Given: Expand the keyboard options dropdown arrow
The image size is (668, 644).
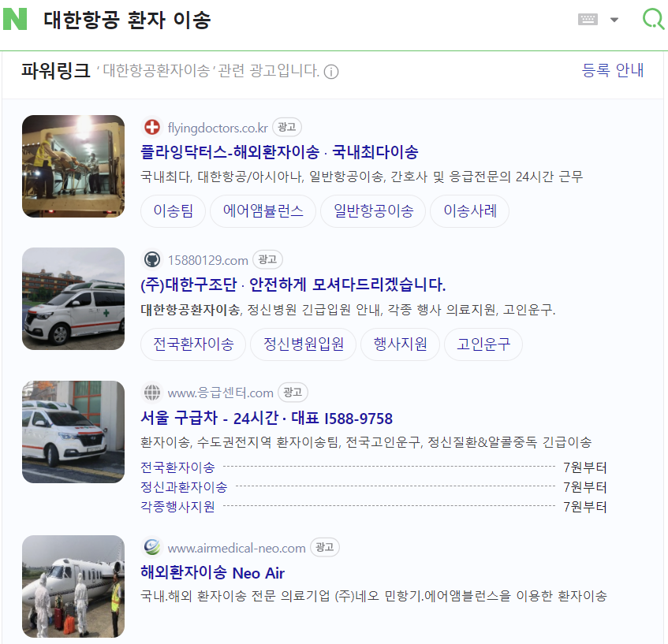Looking at the screenshot, I should [x=614, y=20].
